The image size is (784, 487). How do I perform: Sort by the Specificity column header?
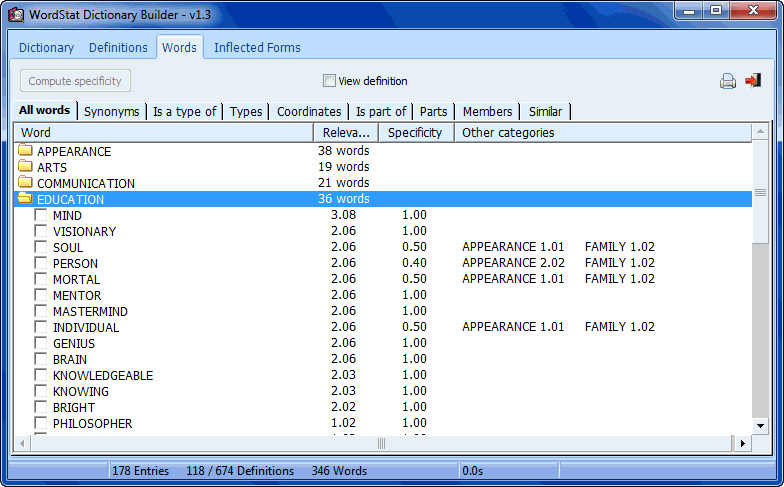click(415, 132)
